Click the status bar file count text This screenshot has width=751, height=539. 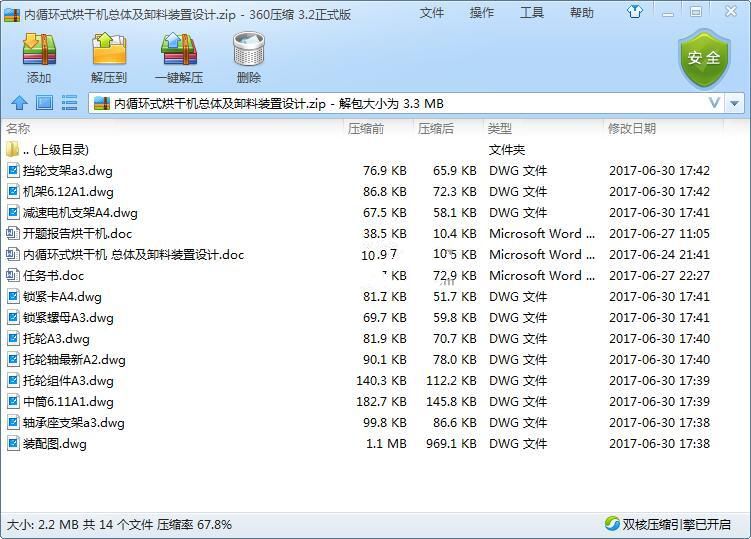pos(118,525)
